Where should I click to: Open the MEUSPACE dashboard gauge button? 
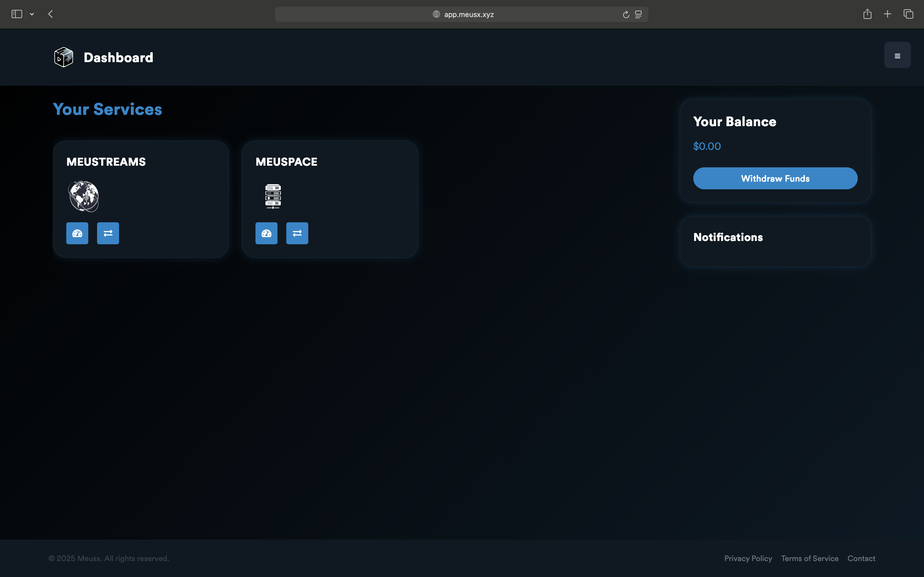point(266,233)
